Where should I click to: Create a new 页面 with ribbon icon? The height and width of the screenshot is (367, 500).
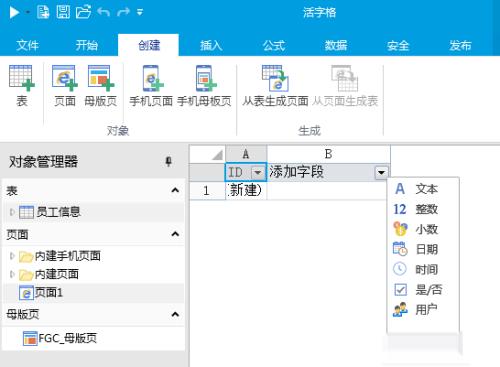[x=65, y=86]
